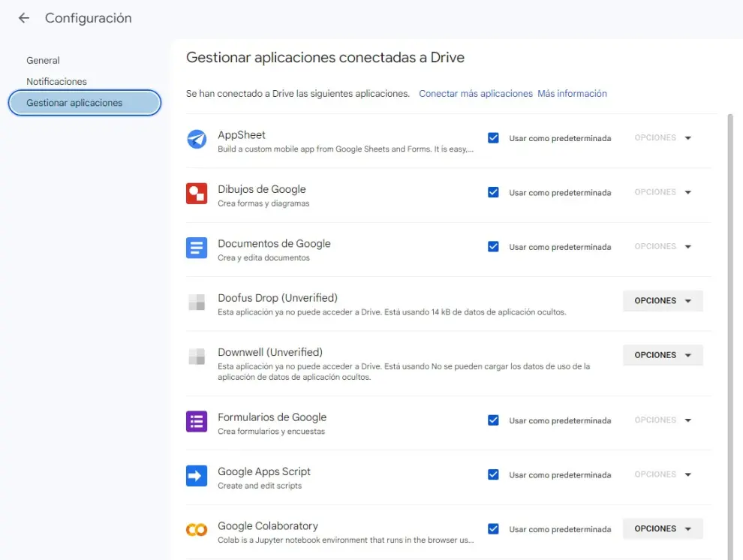The image size is (743, 560).
Task: Open Google Colaboratory OPCIONES dropdown
Action: pos(663,528)
